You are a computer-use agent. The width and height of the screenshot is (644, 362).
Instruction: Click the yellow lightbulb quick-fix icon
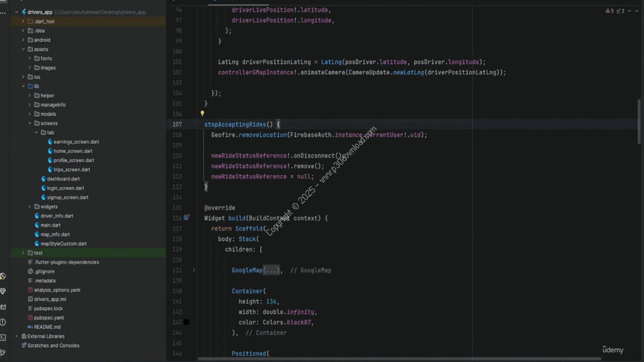tap(202, 114)
